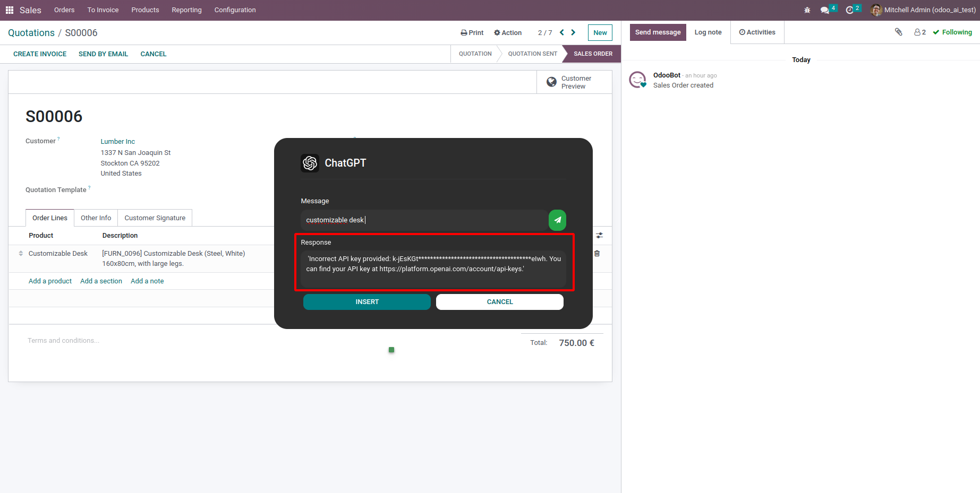
Task: Click the record pager 2 / 7
Action: pyautogui.click(x=545, y=33)
